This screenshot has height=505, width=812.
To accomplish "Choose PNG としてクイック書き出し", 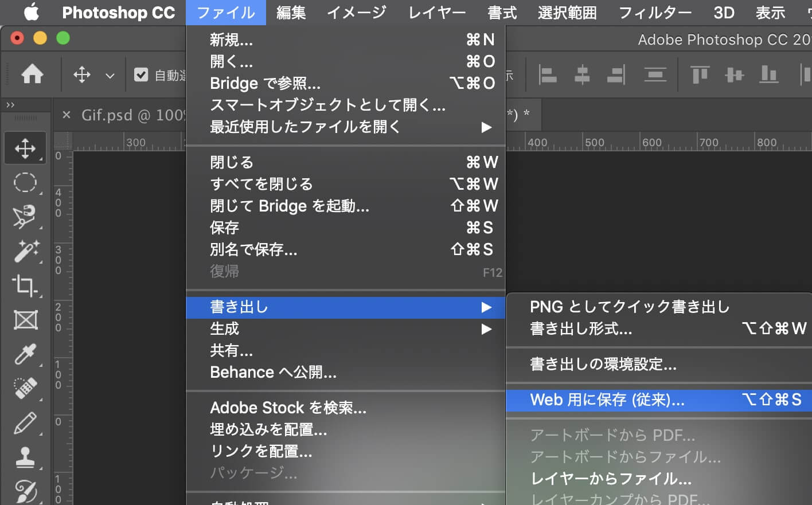I will (659, 307).
